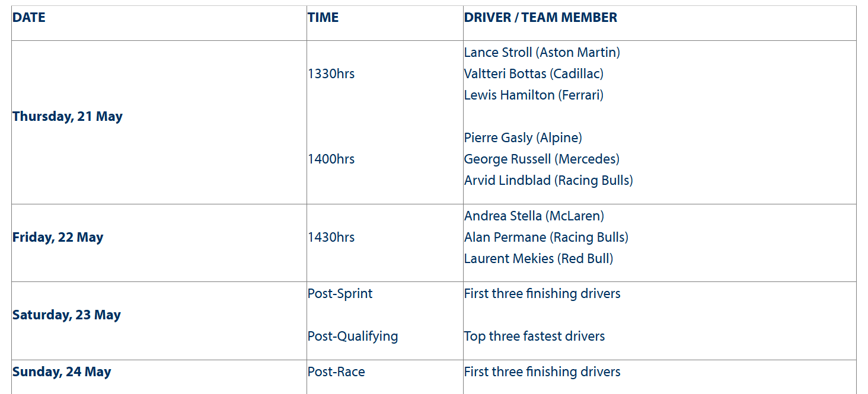Select the Sunday, 24 May cell
Screen dimensions: 868x394
[62, 372]
